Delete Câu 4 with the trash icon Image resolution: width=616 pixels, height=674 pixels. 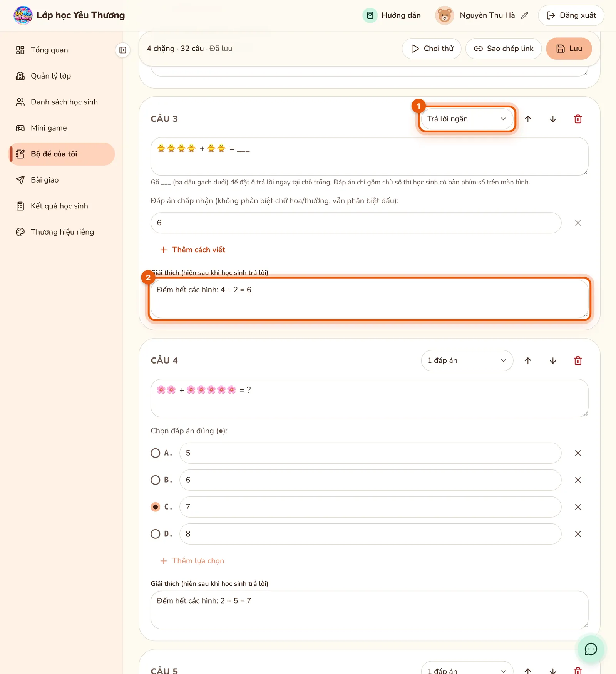pos(578,360)
